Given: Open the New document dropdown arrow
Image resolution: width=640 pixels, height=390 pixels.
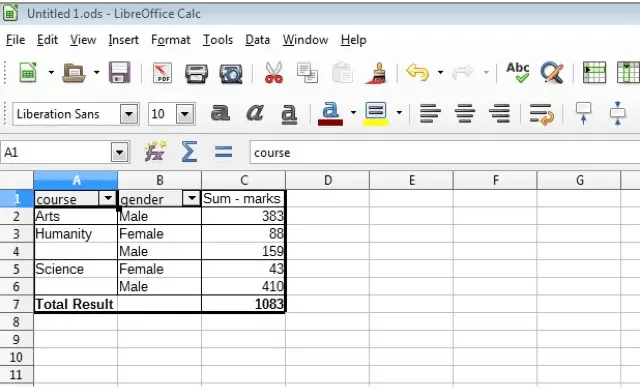Looking at the screenshot, I should 51,73.
